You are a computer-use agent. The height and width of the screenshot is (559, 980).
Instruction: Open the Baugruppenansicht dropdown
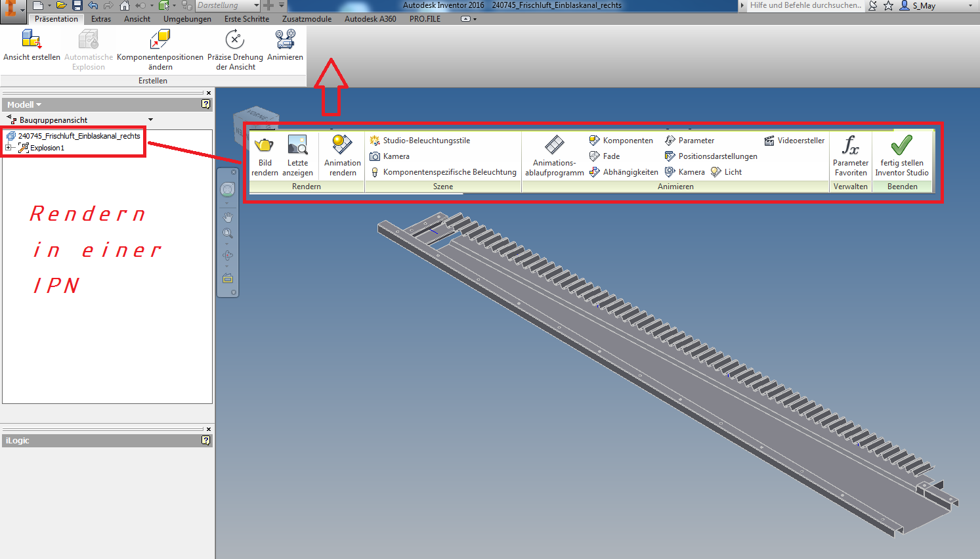pyautogui.click(x=152, y=120)
